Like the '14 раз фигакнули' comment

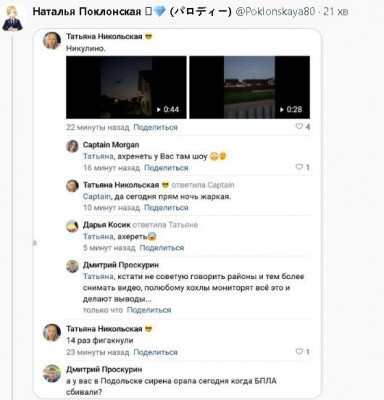pyautogui.click(x=299, y=351)
